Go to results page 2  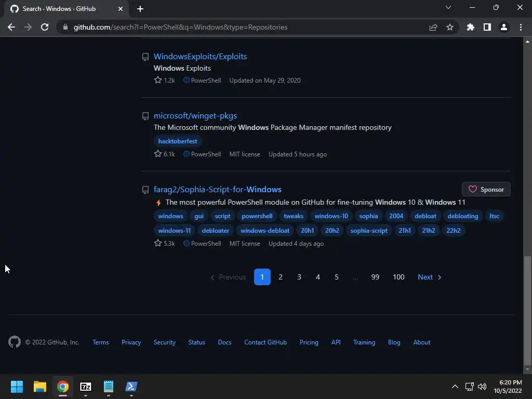coord(281,277)
